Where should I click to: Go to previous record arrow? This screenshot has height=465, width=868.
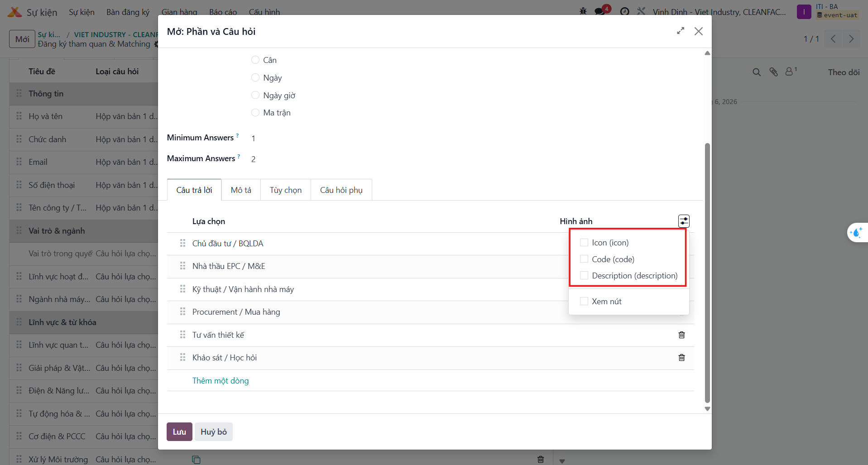pos(833,39)
